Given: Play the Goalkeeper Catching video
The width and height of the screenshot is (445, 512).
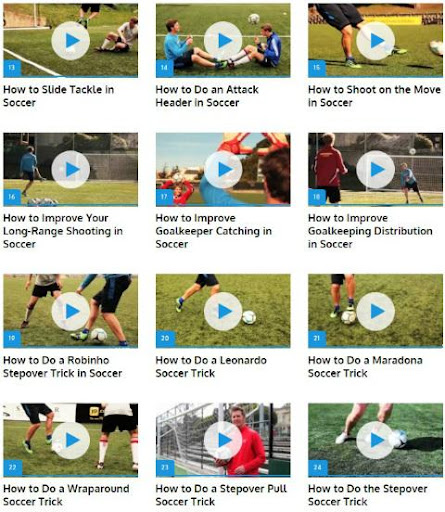Looking at the screenshot, I should pos(223,169).
